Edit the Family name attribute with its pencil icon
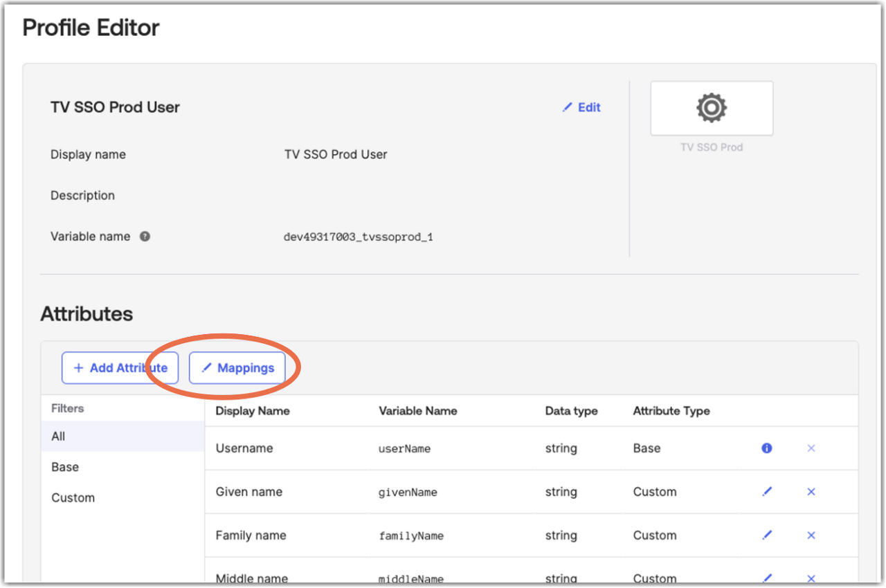 (x=766, y=535)
